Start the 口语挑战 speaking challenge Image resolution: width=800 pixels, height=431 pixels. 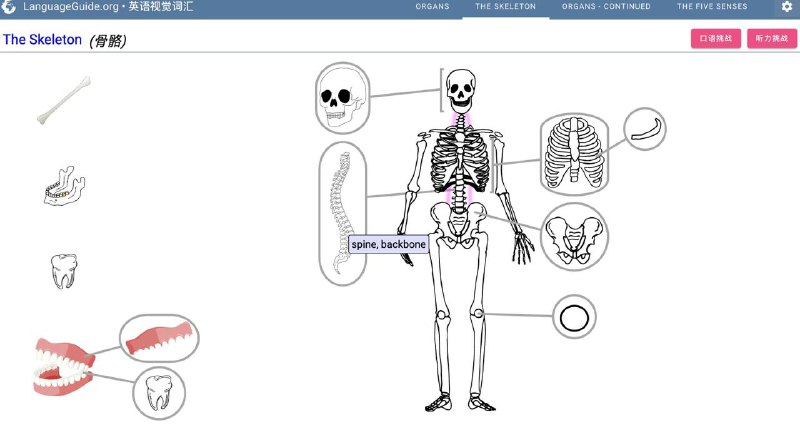click(715, 39)
